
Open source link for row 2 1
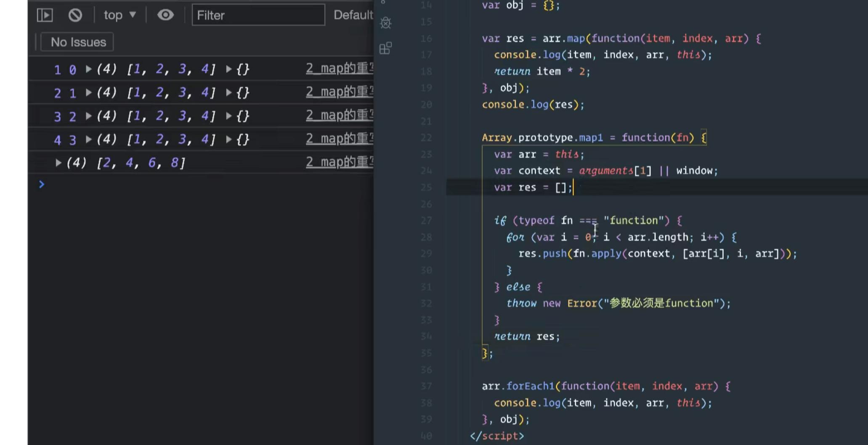click(340, 92)
